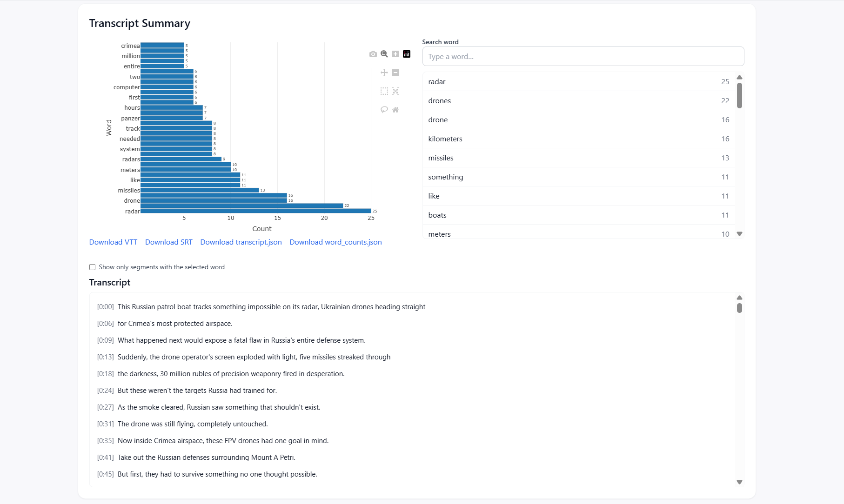844x504 pixels.
Task: Click the camera icon to download plot image
Action: [x=373, y=54]
